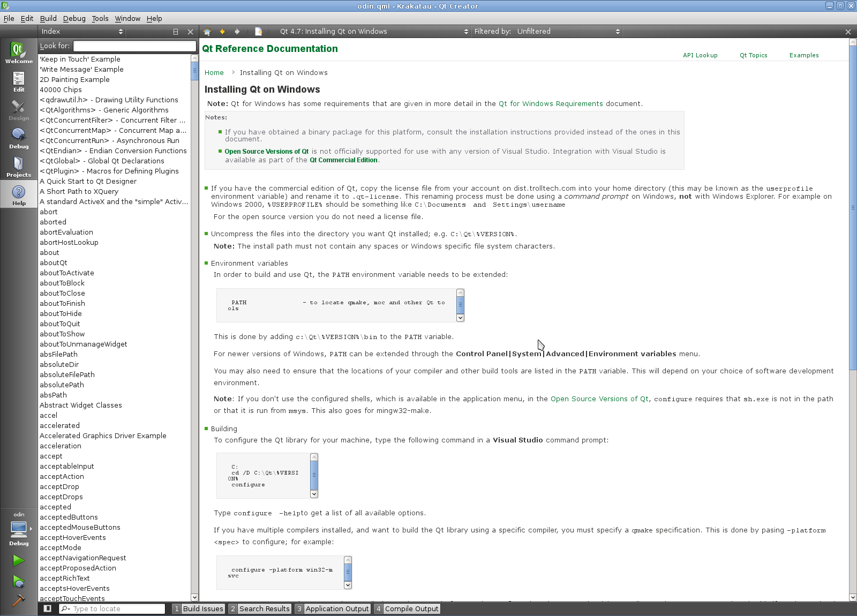Split the Index side panel
The width and height of the screenshot is (857, 616).
(175, 32)
